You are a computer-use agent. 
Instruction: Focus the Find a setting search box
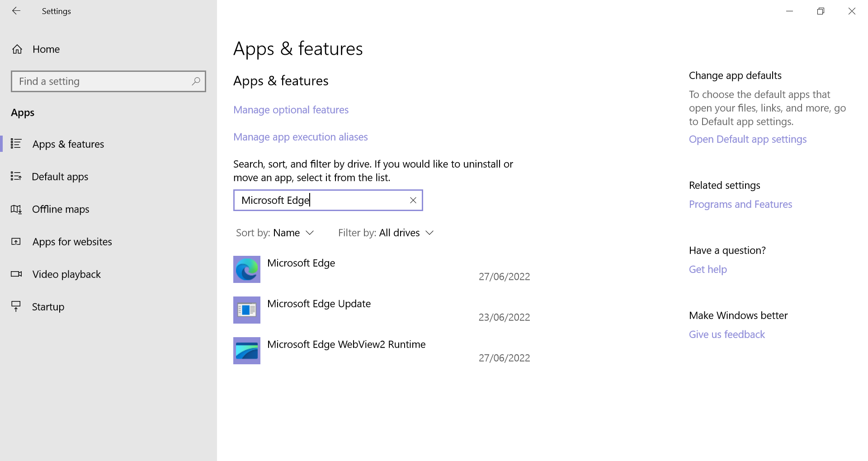[x=108, y=81]
